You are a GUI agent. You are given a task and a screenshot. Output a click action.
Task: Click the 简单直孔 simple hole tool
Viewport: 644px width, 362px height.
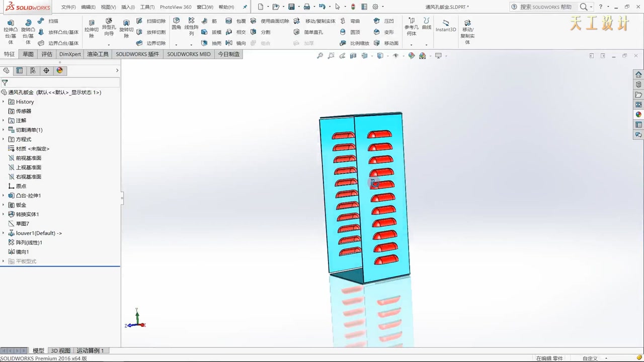point(308,32)
